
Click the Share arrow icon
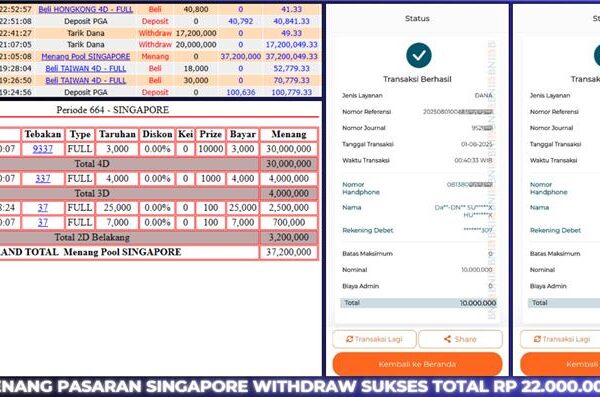447,339
